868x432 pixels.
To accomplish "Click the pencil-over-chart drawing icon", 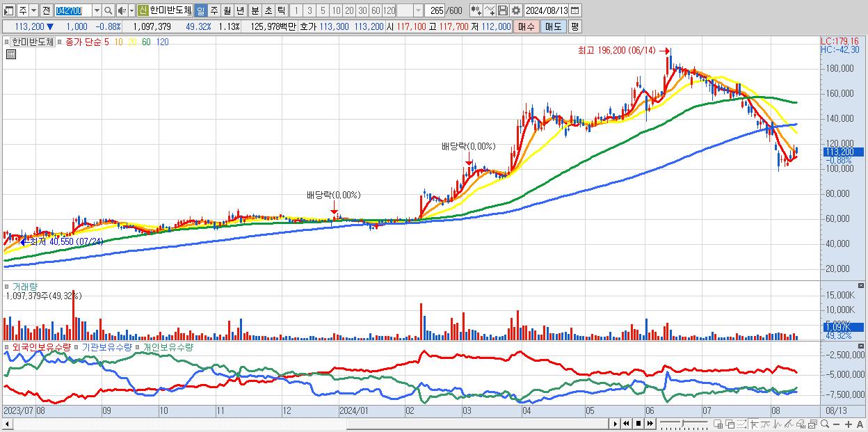I will coord(789,424).
